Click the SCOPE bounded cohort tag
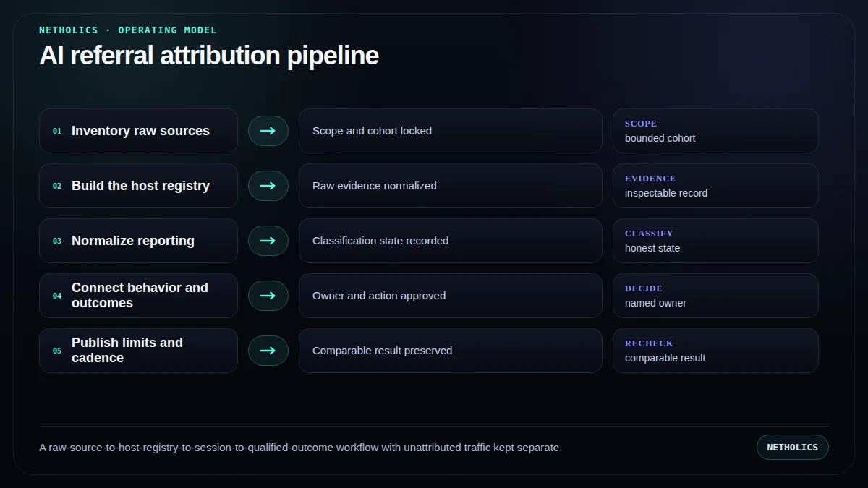The image size is (868, 488). click(715, 131)
